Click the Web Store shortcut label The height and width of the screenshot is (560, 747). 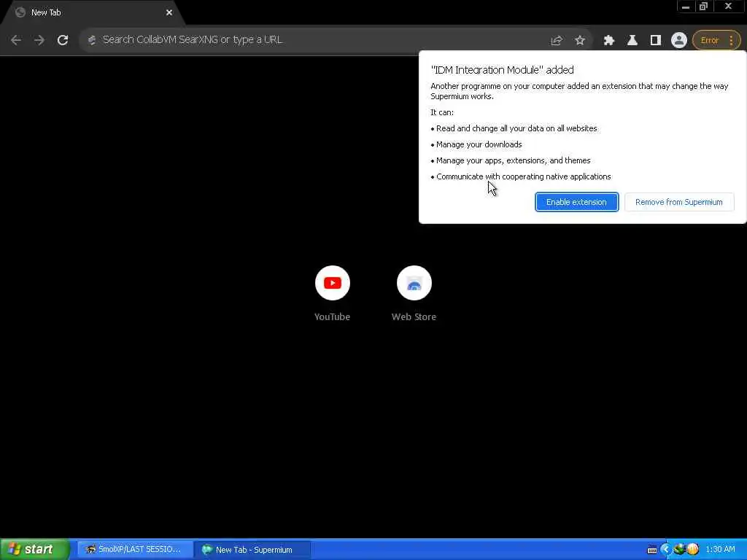point(414,316)
